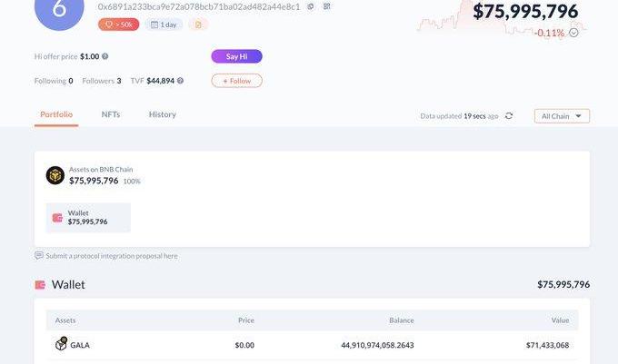Image resolution: width=618 pixels, height=364 pixels.
Task: Click the info icon next to TVF value
Action: point(180,81)
